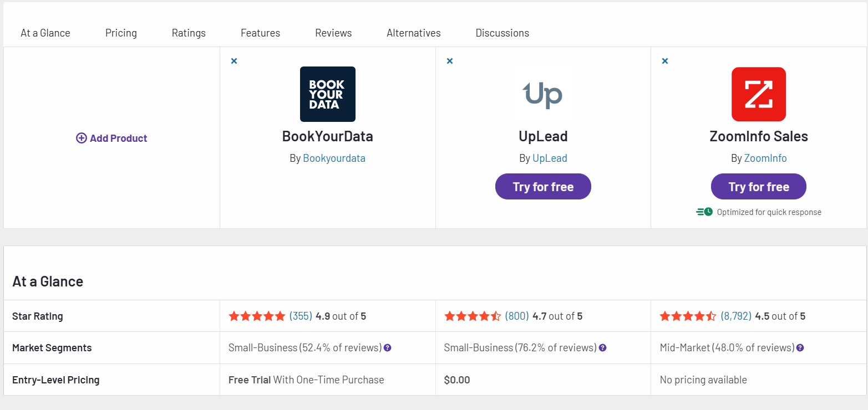Click the Add Product plus icon
868x410 pixels.
click(82, 138)
